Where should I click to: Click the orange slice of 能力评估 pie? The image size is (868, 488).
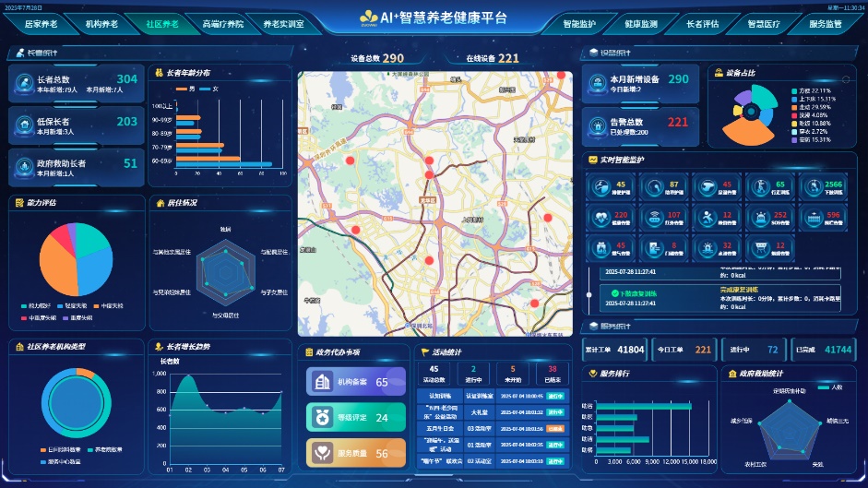pyautogui.click(x=57, y=266)
